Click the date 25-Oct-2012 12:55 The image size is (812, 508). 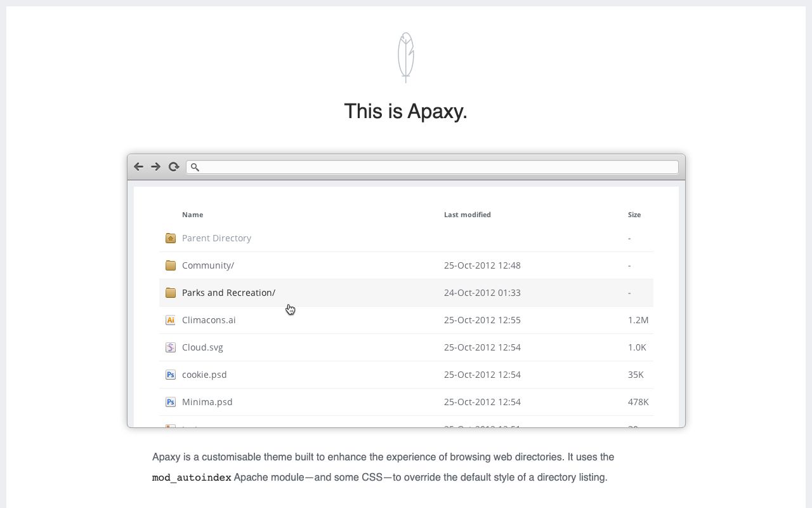click(x=482, y=320)
